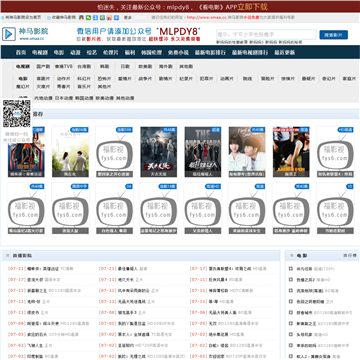Screen dimensions: 360x360
Task: Click the 神马影院 play-arrow logo icon
Action: coord(9,34)
